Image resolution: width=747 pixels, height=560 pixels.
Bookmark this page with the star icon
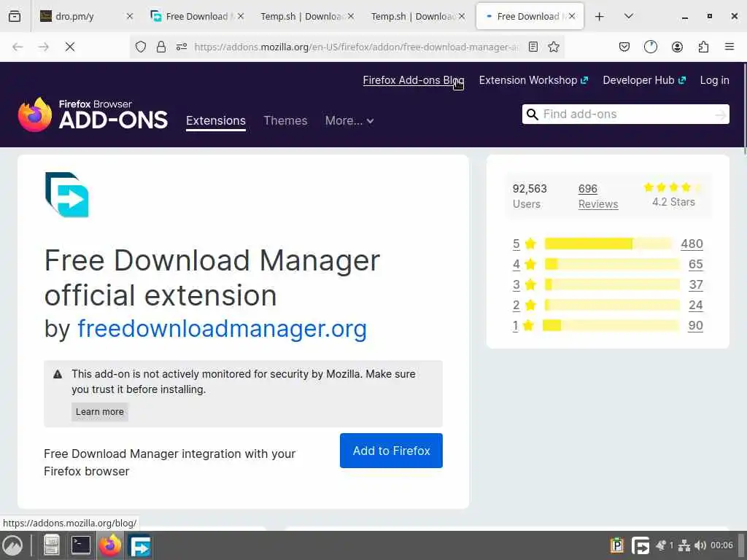coord(553,47)
